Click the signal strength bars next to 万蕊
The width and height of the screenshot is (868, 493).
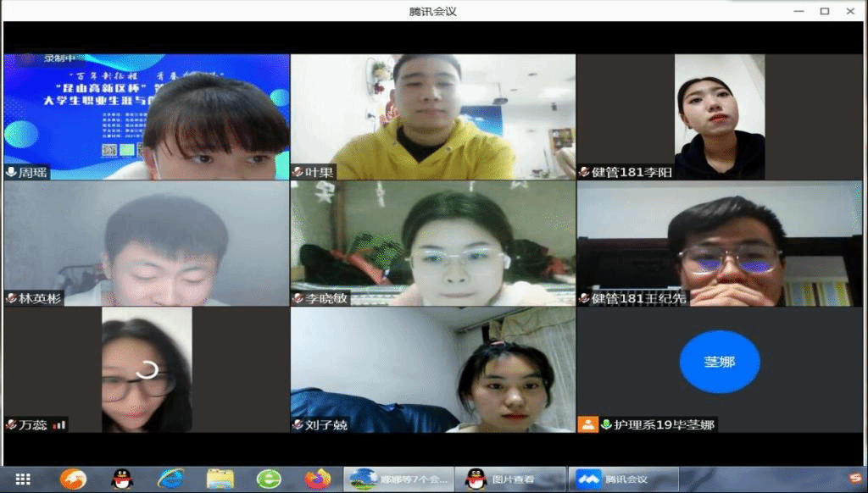point(60,424)
